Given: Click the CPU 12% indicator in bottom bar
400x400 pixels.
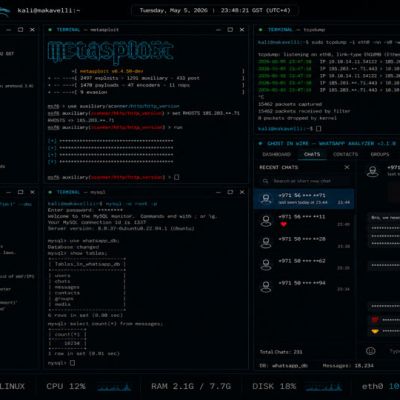Looking at the screenshot, I should (66, 386).
